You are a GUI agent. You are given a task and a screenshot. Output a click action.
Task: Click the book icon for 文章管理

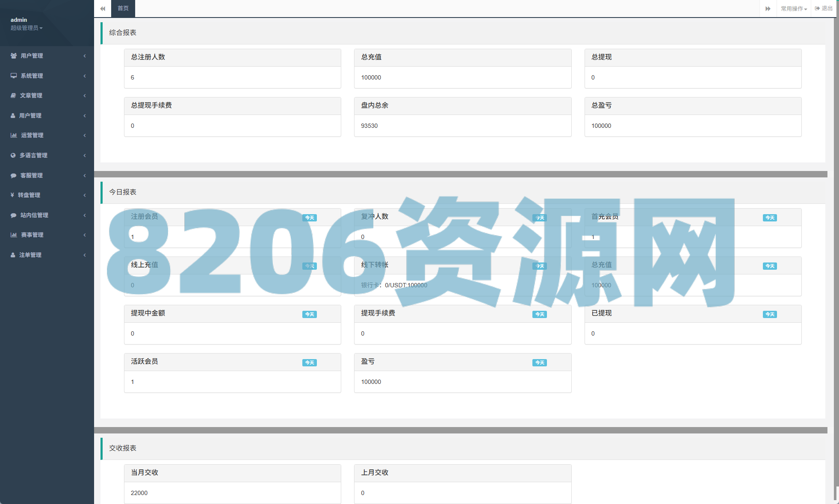point(13,95)
